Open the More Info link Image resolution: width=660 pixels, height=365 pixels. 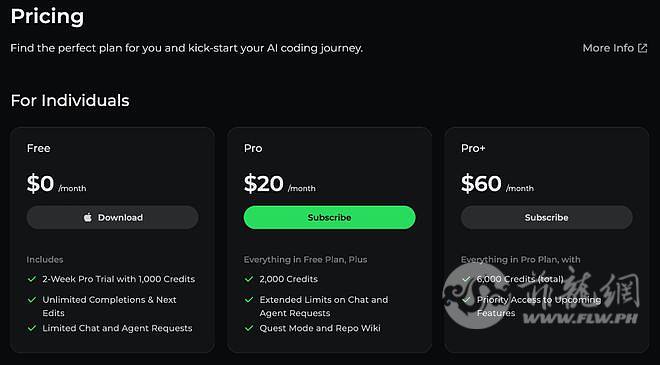(608, 48)
